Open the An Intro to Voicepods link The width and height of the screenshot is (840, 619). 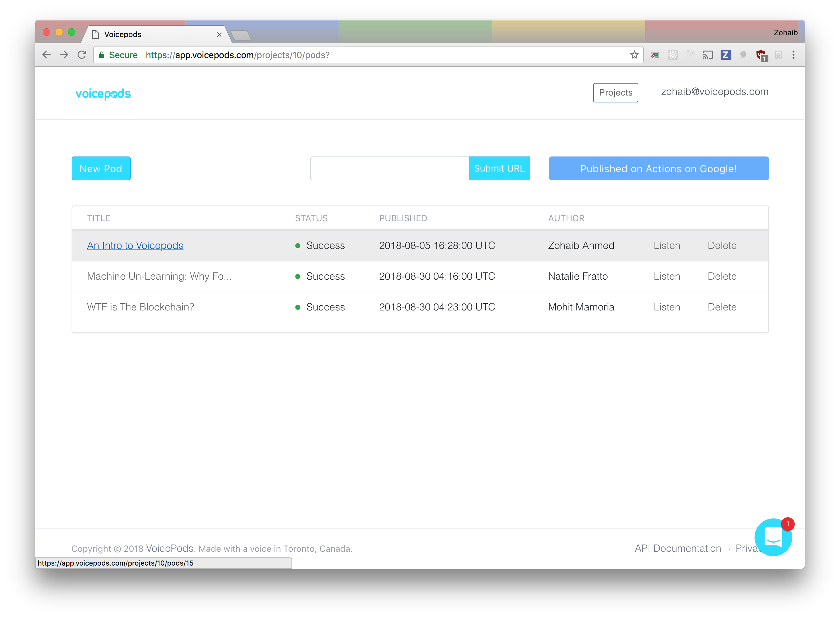[x=135, y=245]
